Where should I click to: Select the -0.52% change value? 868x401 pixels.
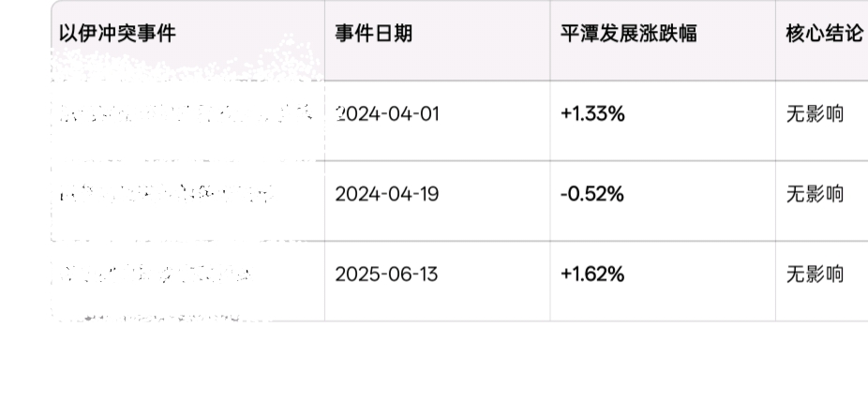coord(592,194)
